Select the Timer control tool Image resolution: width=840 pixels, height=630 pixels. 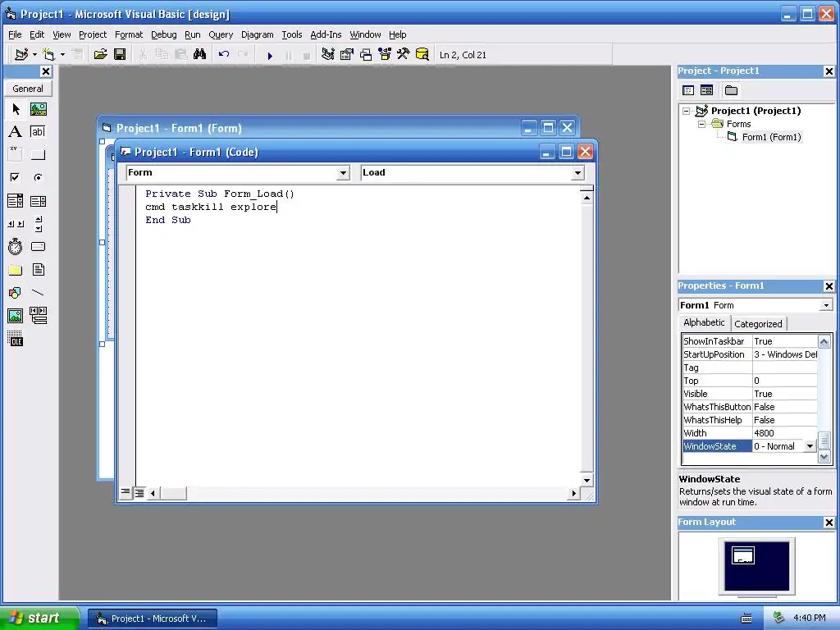(16, 246)
